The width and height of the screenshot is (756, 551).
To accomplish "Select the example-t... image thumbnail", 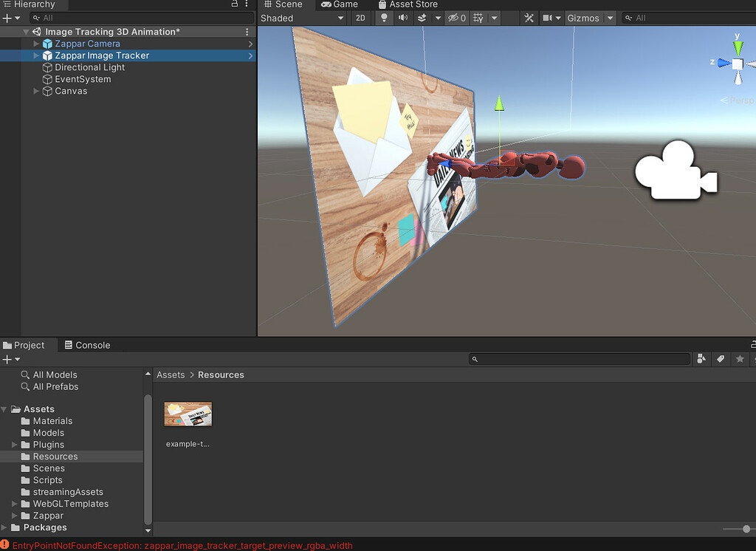I will coord(188,414).
